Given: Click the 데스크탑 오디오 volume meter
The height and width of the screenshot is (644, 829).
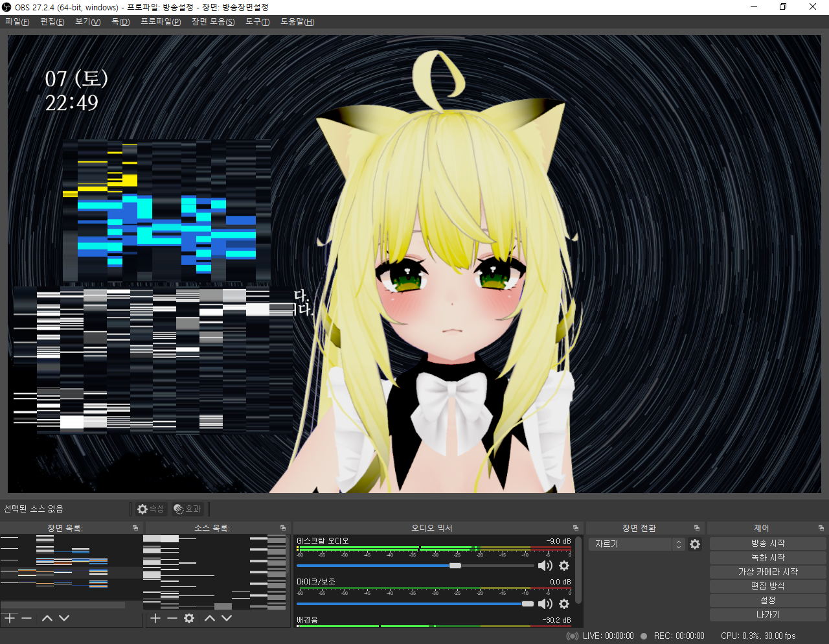Looking at the screenshot, I should coord(434,549).
